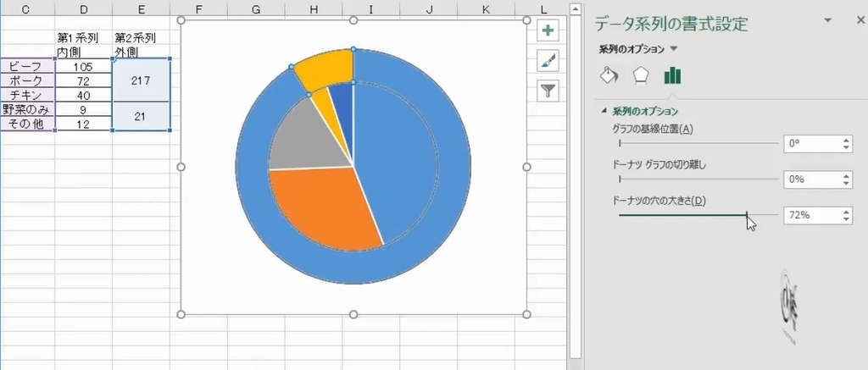Select cell containing チキン
The width and height of the screenshot is (868, 370).
[26, 95]
